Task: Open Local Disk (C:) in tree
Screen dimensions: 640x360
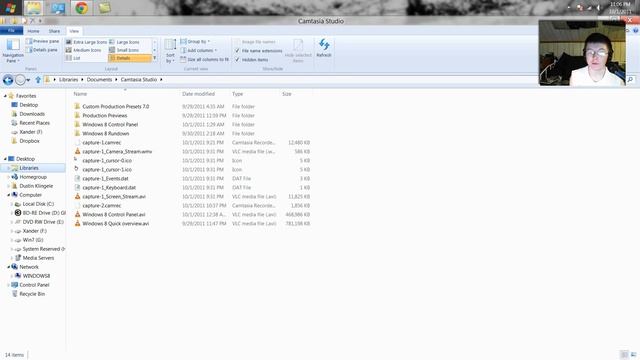Action: point(38,204)
